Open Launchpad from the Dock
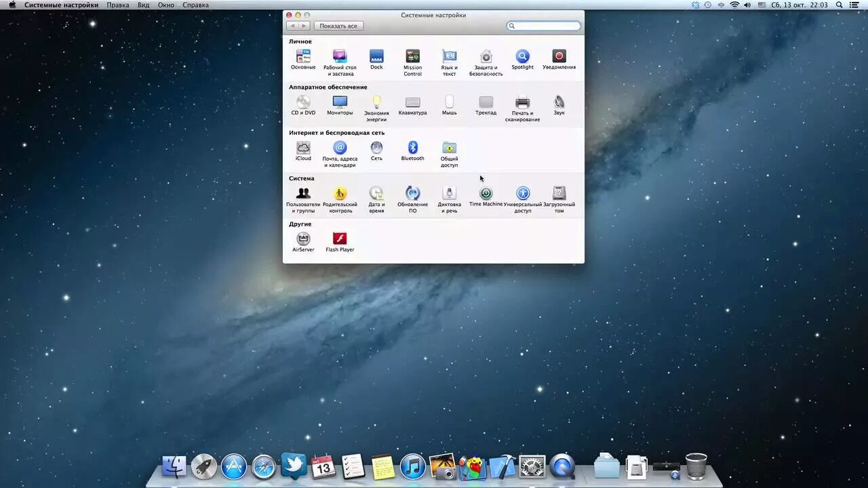The height and width of the screenshot is (488, 868). [204, 466]
